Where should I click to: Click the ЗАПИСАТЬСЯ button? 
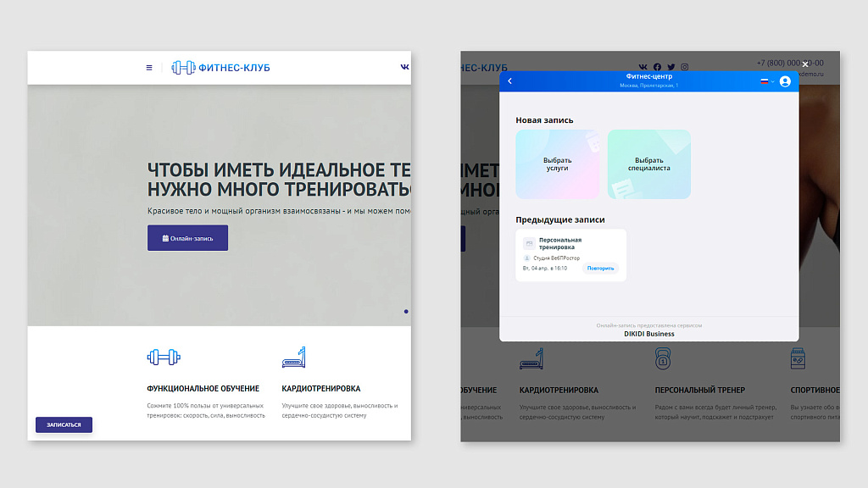(64, 424)
